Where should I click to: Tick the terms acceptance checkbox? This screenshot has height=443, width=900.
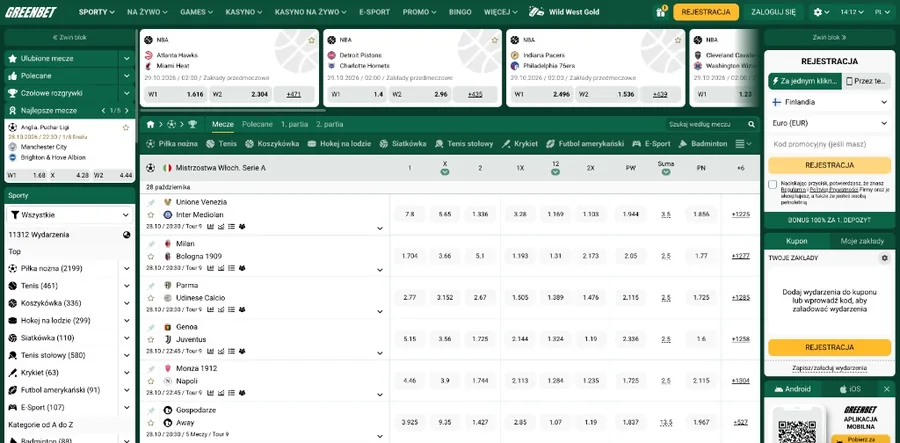click(x=773, y=184)
